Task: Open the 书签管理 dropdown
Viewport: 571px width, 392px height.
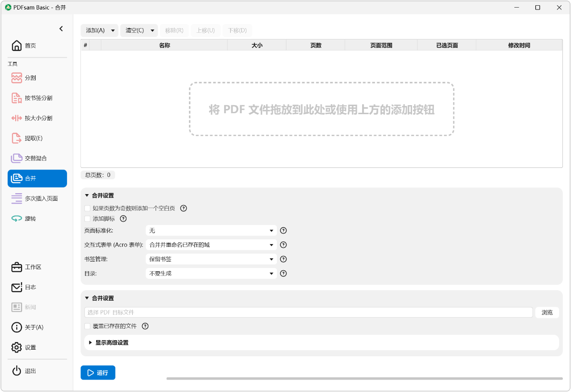Action: (211, 259)
